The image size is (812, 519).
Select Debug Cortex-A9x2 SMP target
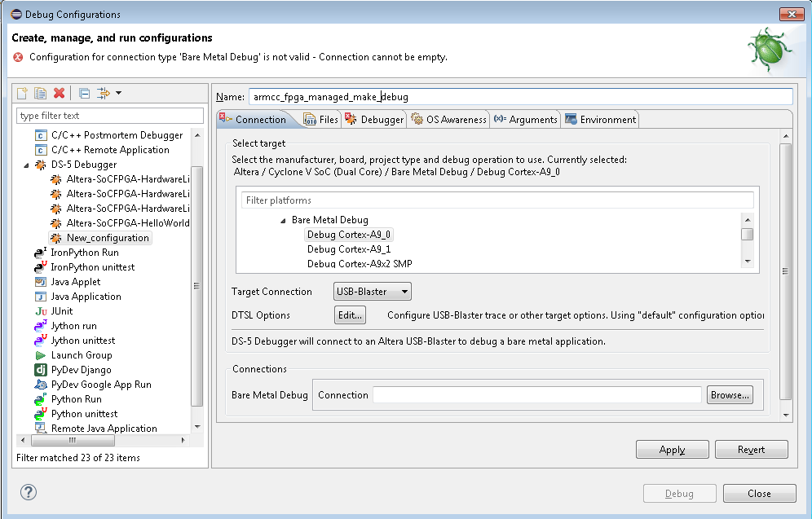tap(360, 263)
